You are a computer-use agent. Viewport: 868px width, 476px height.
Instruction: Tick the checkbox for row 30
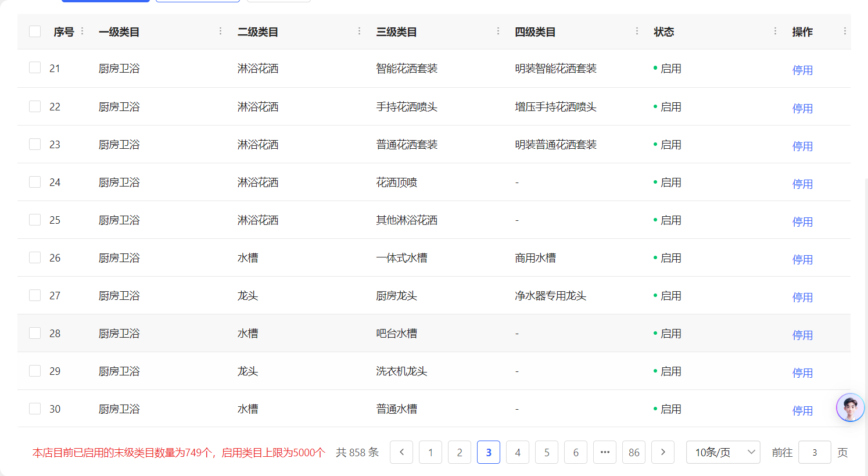tap(35, 409)
